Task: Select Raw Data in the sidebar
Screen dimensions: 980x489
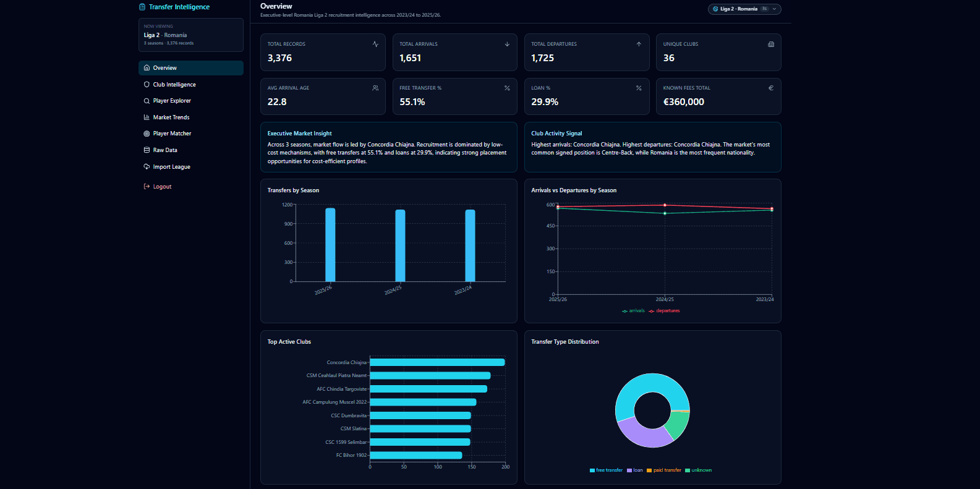Action: 191,150
